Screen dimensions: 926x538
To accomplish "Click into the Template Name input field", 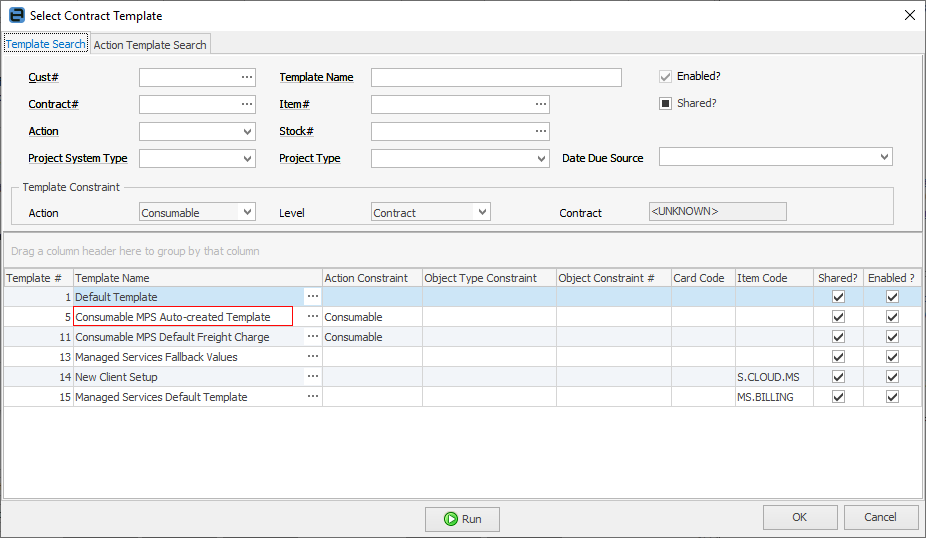I will coord(496,77).
